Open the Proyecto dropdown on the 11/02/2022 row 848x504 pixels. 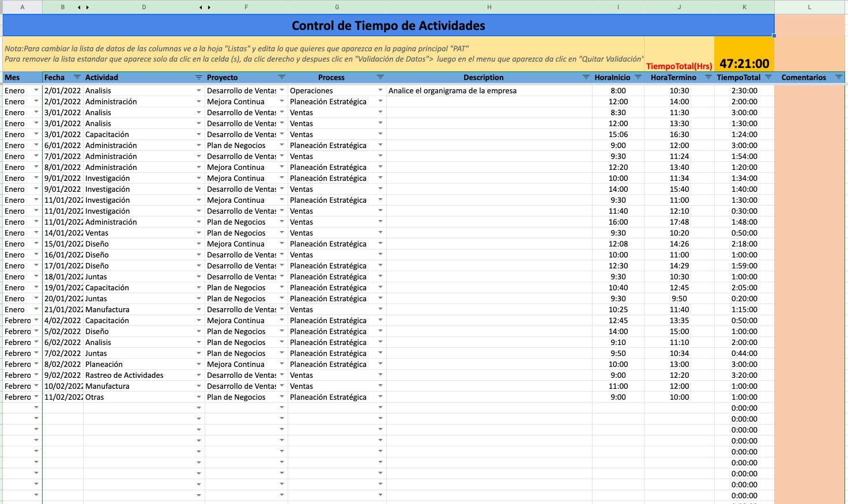[x=282, y=397]
